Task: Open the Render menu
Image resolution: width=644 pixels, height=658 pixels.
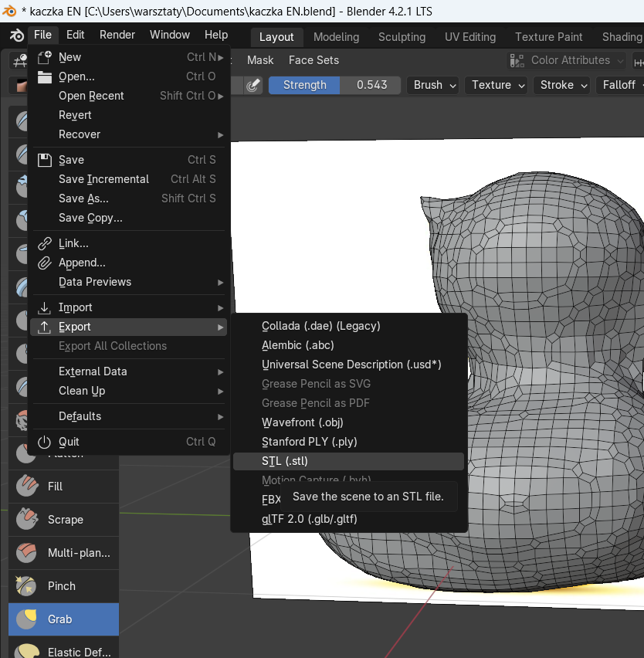Action: click(x=117, y=35)
